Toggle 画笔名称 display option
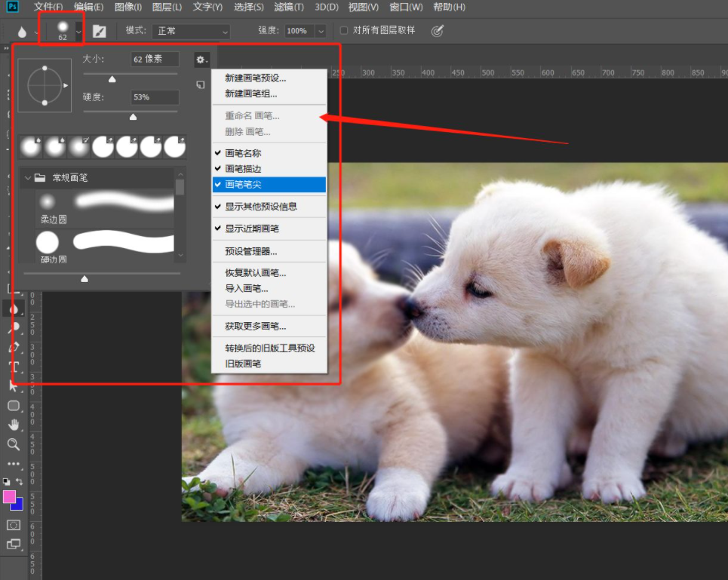Screen dimensions: 728x580 [269, 153]
